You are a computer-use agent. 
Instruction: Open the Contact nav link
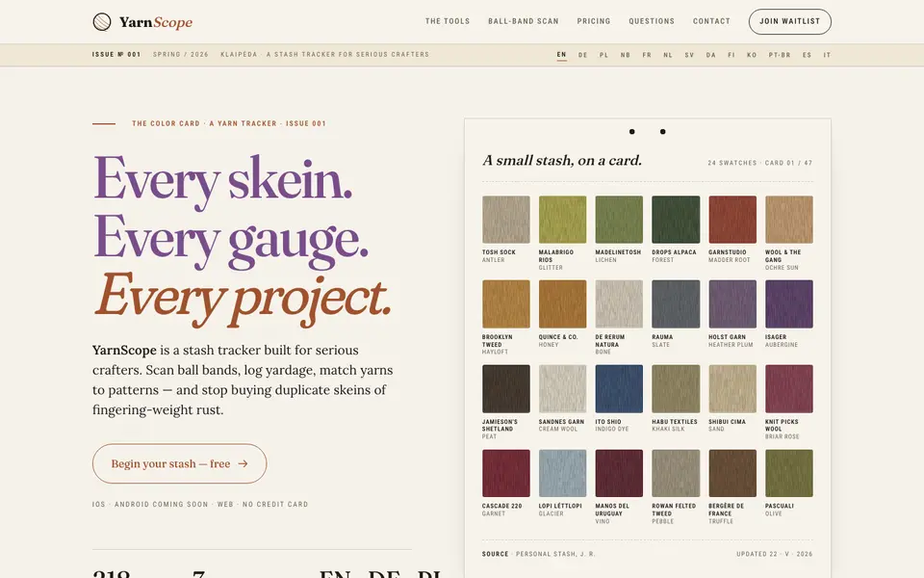(712, 21)
